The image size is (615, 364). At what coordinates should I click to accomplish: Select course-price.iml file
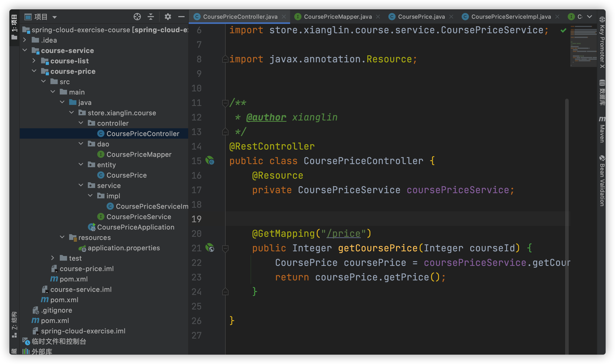pyautogui.click(x=82, y=268)
